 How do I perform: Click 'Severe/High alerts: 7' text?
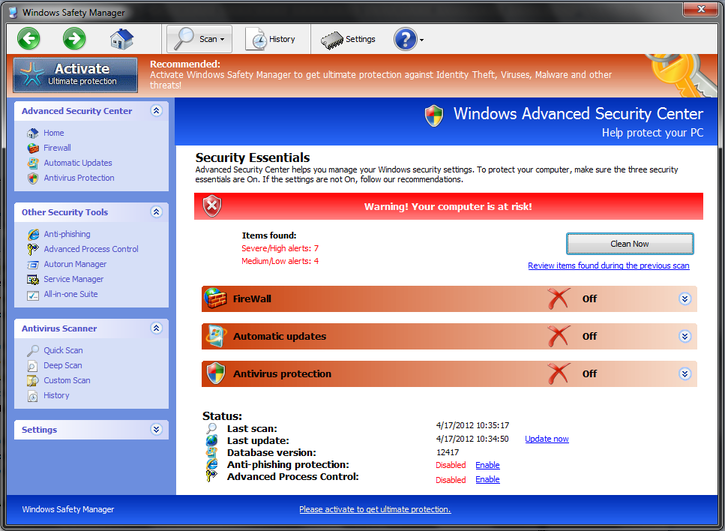pyautogui.click(x=280, y=248)
